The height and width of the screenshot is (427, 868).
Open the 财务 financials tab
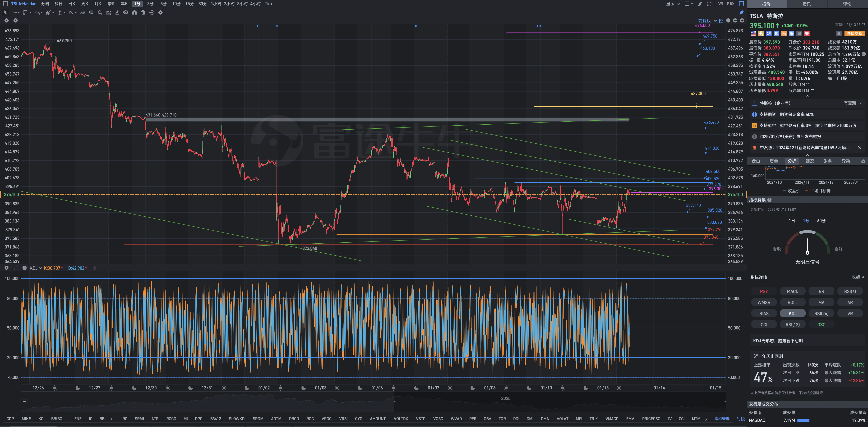828,161
